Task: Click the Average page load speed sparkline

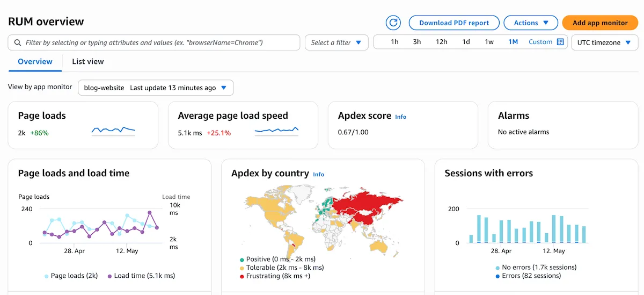Action: (x=276, y=131)
